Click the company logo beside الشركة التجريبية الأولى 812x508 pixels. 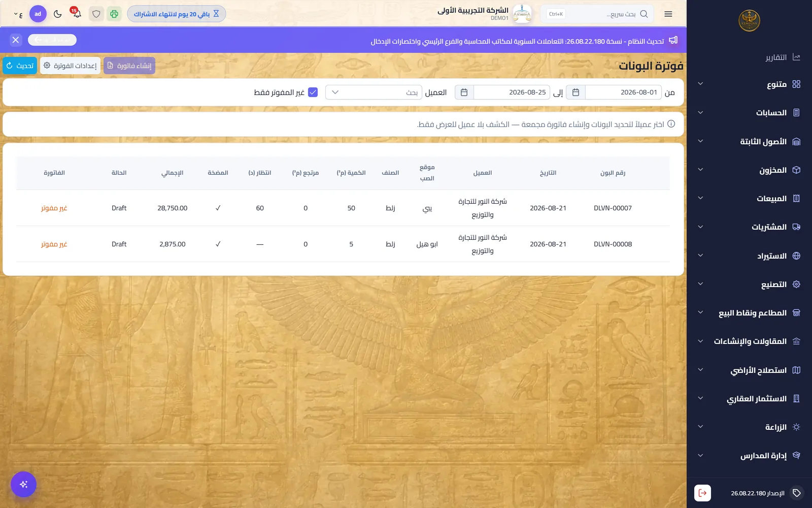tap(522, 14)
